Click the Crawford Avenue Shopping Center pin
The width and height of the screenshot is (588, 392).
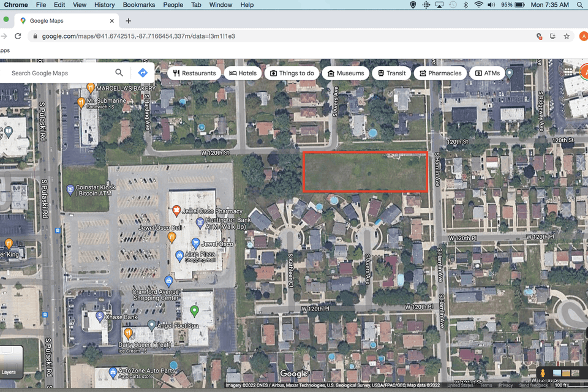tap(169, 280)
